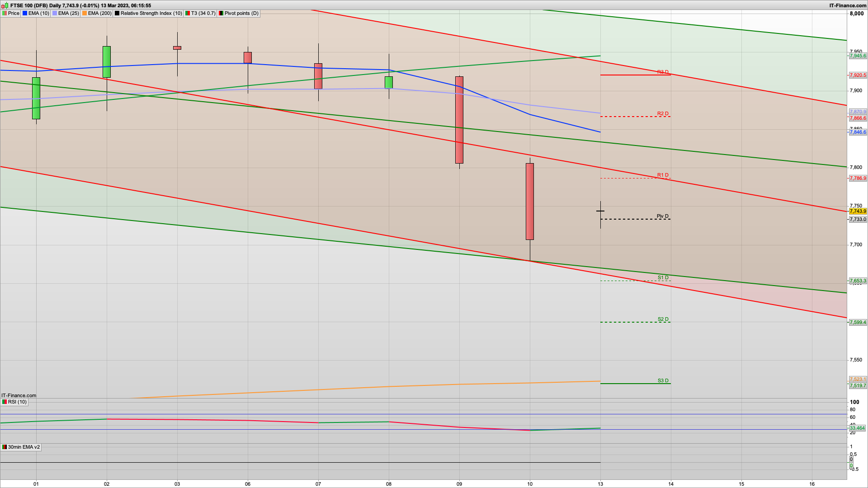Click the orange EMA (200) swatch icon

85,13
